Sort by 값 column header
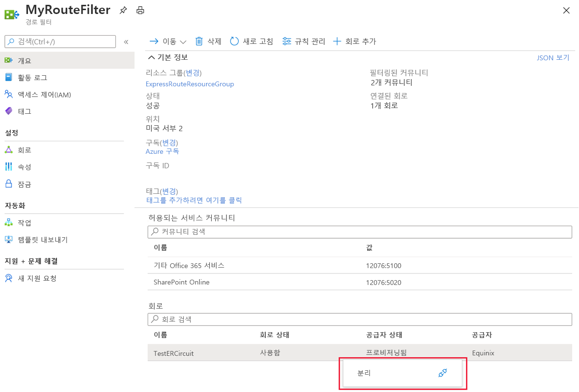The width and height of the screenshot is (579, 392). click(369, 248)
